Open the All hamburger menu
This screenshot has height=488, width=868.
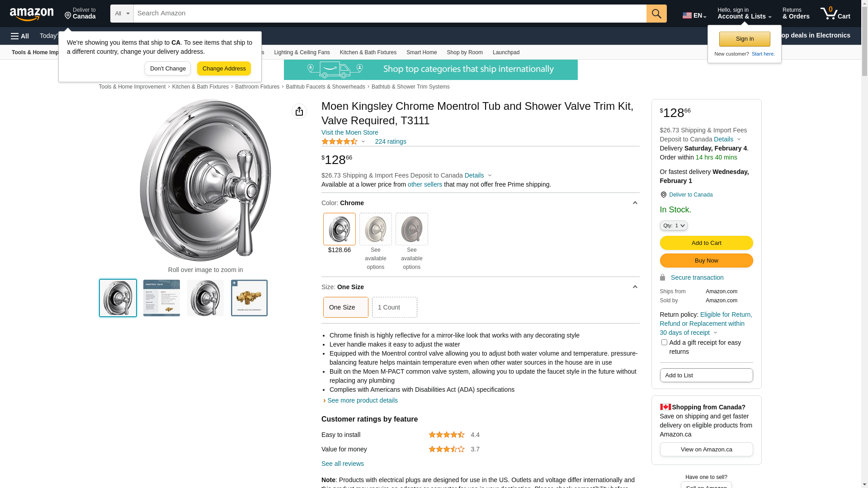tap(20, 36)
